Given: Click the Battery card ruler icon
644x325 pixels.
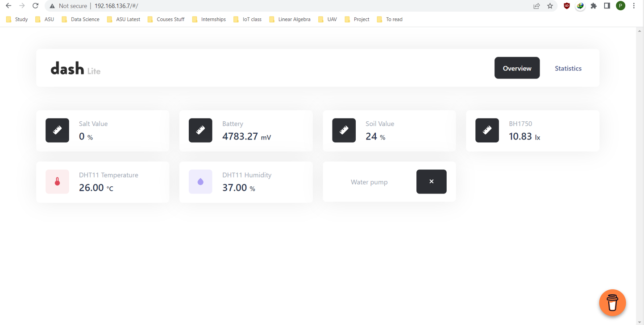Looking at the screenshot, I should tap(200, 130).
